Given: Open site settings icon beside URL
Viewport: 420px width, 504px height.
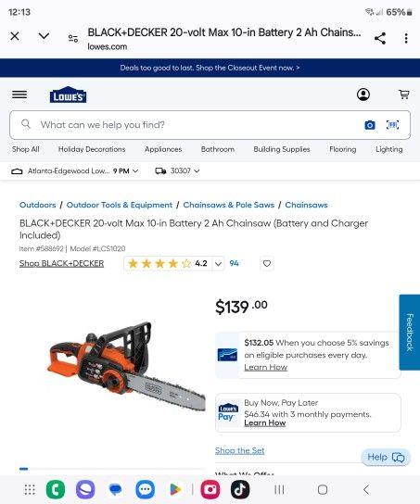Looking at the screenshot, I should tap(73, 39).
